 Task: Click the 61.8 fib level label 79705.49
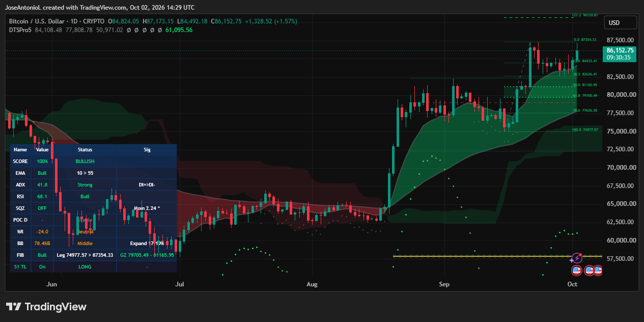[585, 96]
